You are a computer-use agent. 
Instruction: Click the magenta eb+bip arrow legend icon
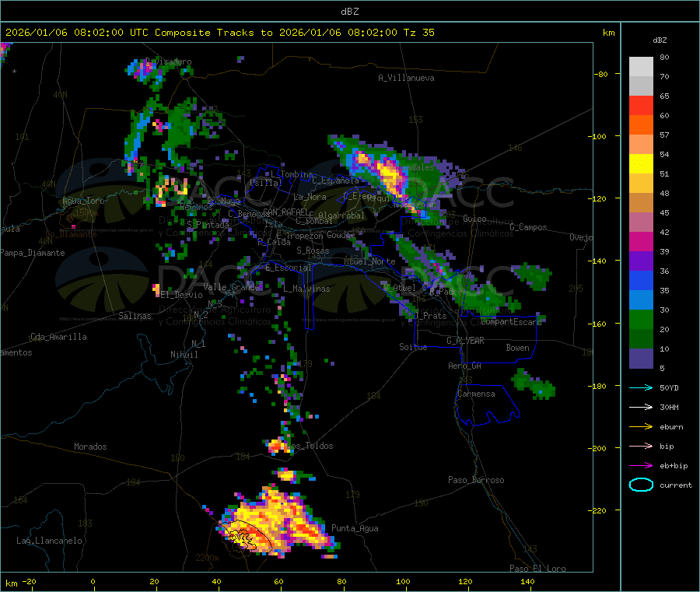pos(641,465)
